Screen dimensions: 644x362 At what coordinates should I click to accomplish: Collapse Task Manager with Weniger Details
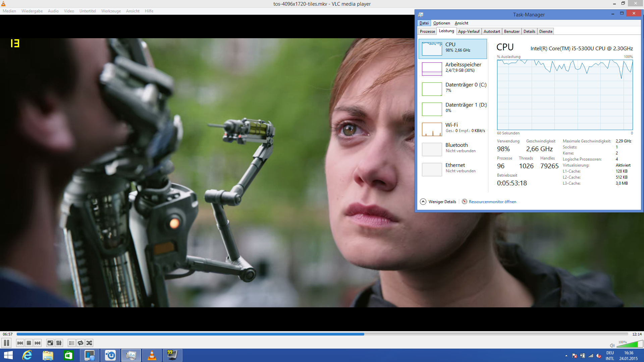pyautogui.click(x=438, y=202)
